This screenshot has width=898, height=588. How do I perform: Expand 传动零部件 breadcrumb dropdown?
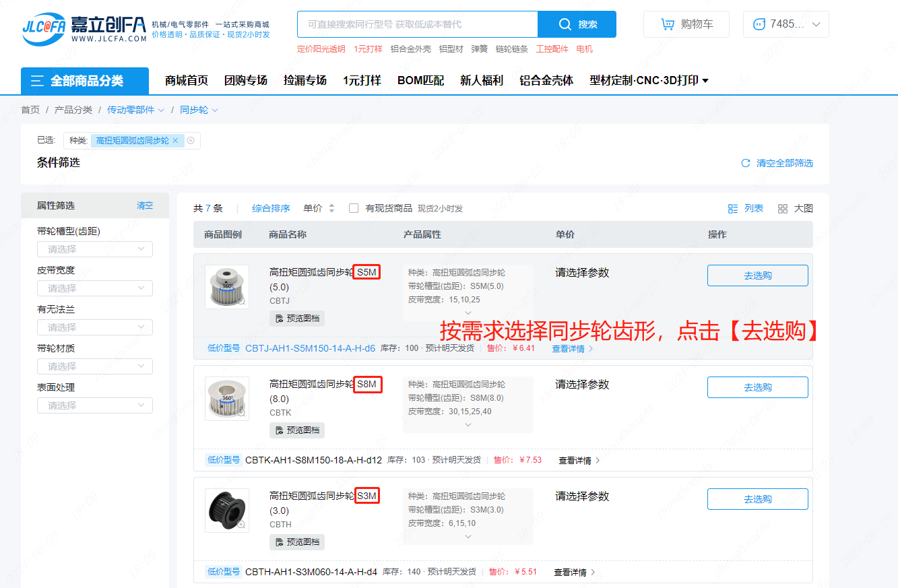point(160,110)
